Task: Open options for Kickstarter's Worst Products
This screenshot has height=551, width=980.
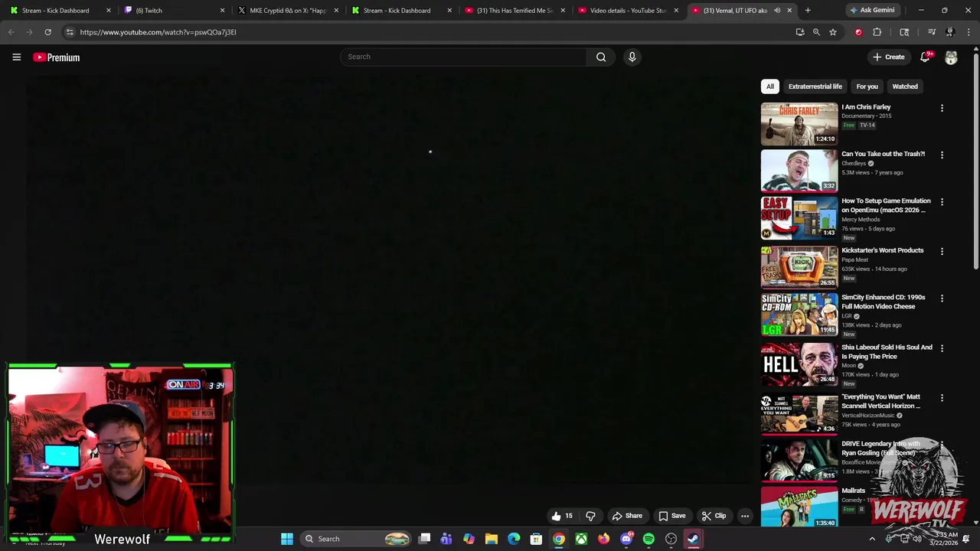Action: [942, 251]
